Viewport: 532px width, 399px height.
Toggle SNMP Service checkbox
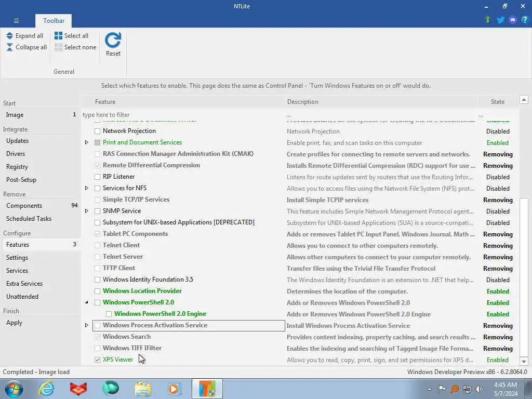click(97, 211)
